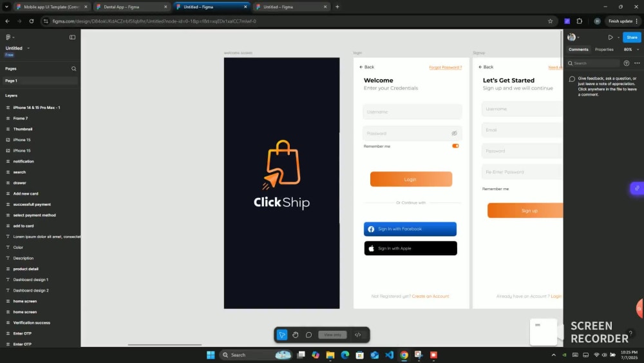Switch to Dental App – Figma browser tab
Screen dimensions: 644x363
pos(131,7)
